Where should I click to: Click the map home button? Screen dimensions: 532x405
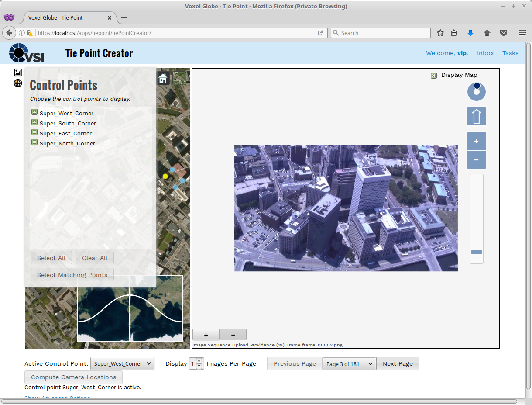click(x=163, y=79)
